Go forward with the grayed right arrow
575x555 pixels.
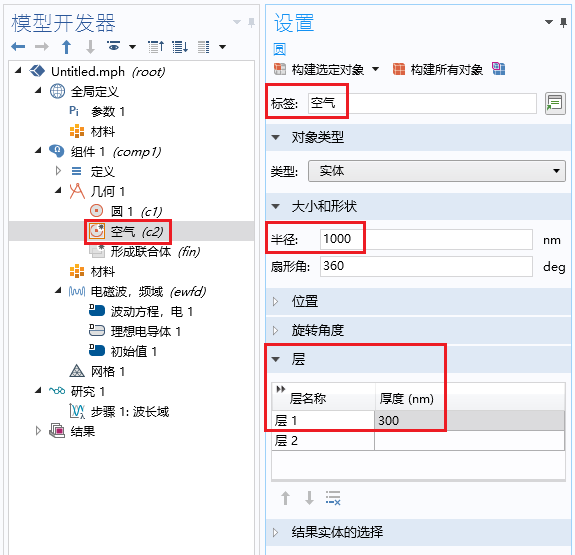42,47
